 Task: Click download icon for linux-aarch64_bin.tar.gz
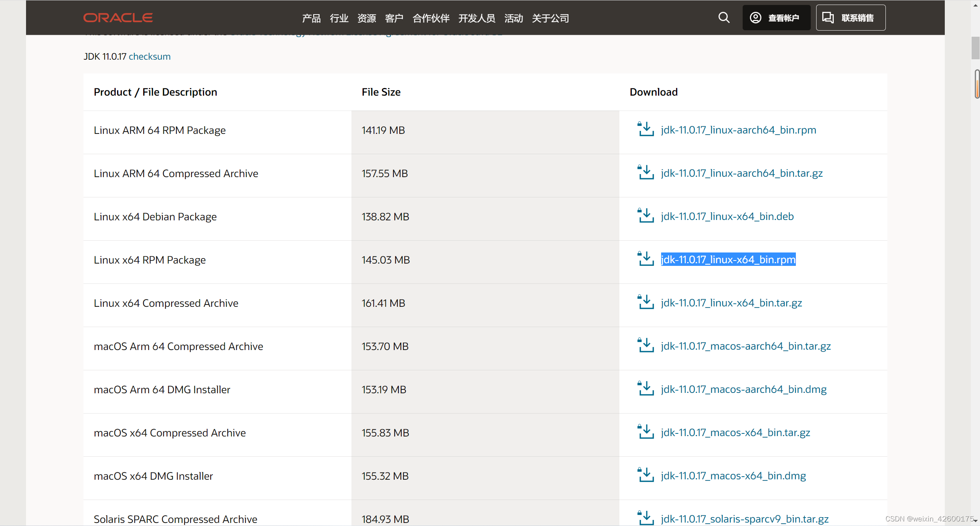[x=645, y=173]
